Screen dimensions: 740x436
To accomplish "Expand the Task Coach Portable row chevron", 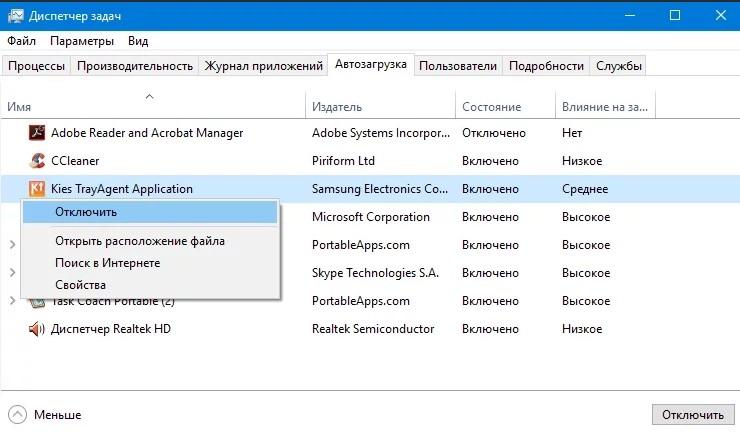I will pyautogui.click(x=13, y=300).
